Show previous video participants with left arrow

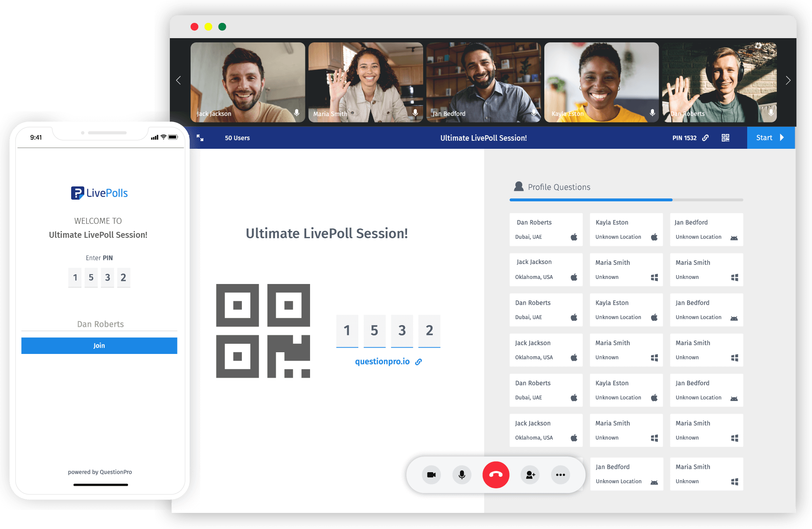(x=178, y=80)
